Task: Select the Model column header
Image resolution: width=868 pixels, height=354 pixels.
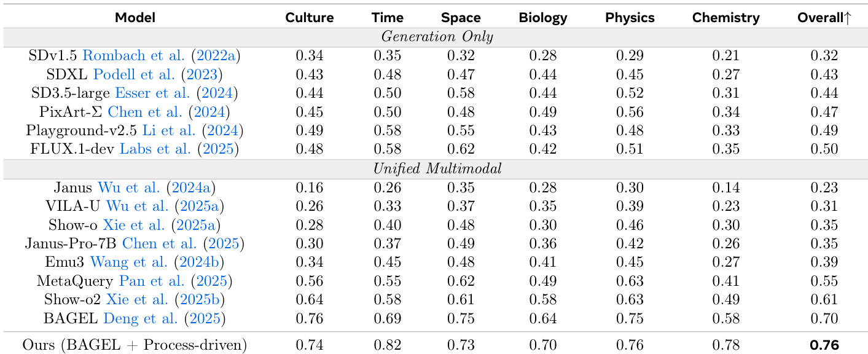Action: (x=135, y=18)
